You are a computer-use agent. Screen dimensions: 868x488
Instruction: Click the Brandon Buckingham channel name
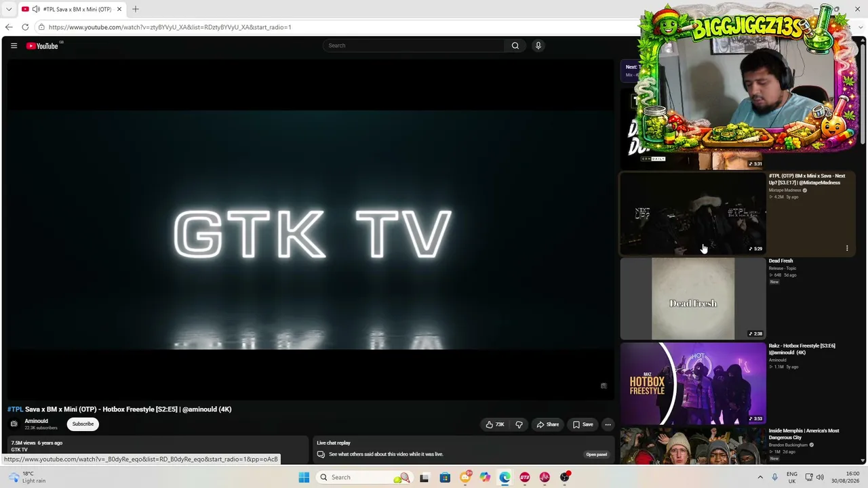tap(788, 445)
